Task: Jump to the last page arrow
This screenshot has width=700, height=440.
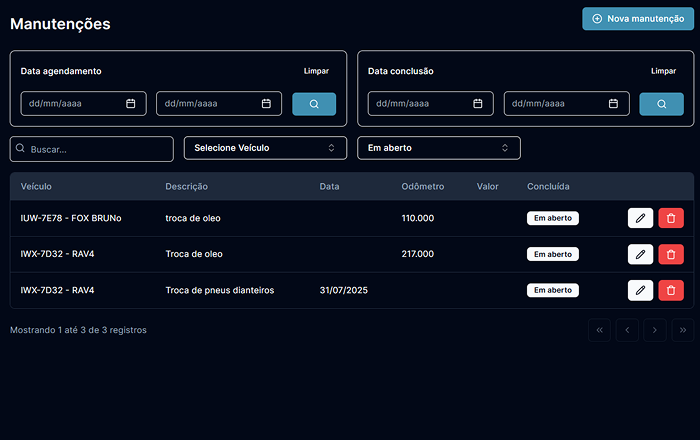Action: [683, 330]
